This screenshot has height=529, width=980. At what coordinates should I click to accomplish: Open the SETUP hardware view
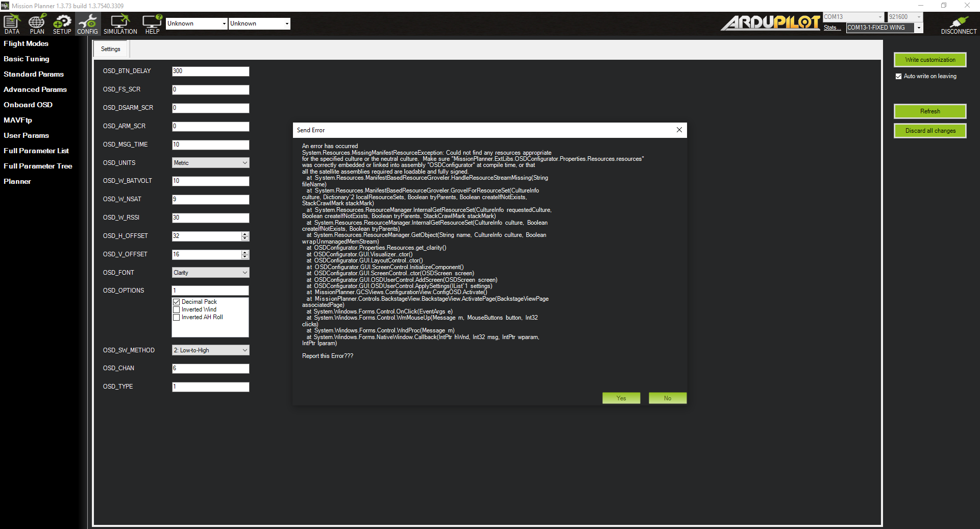62,24
